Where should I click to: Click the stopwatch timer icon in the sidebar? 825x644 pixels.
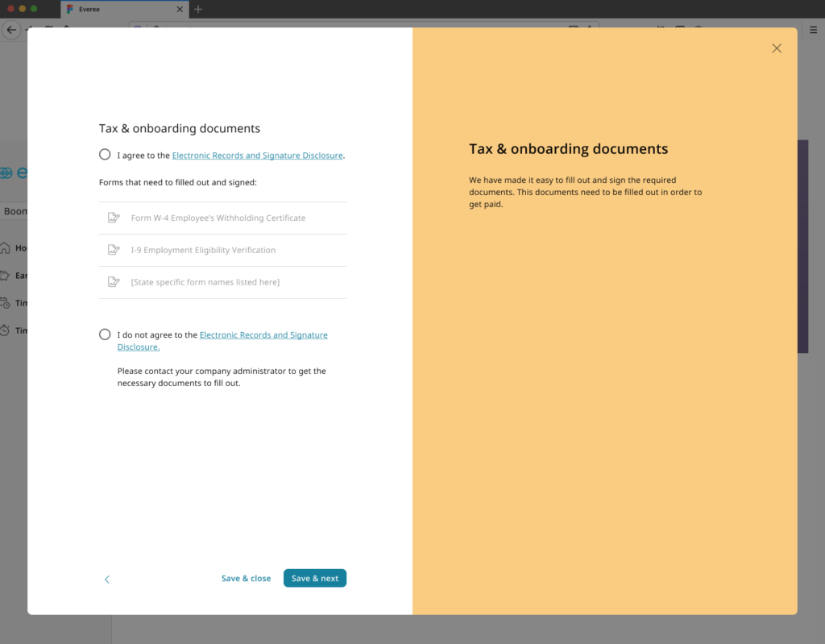tap(5, 330)
